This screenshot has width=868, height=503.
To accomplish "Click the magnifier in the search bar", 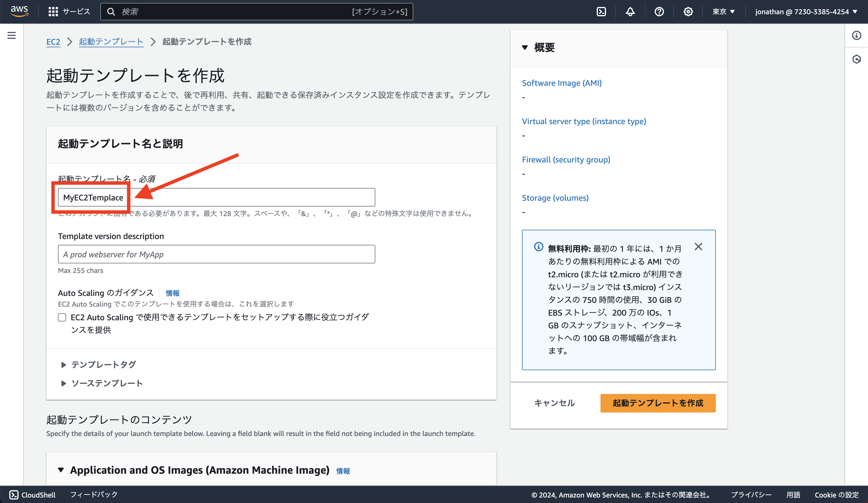I will click(x=111, y=11).
